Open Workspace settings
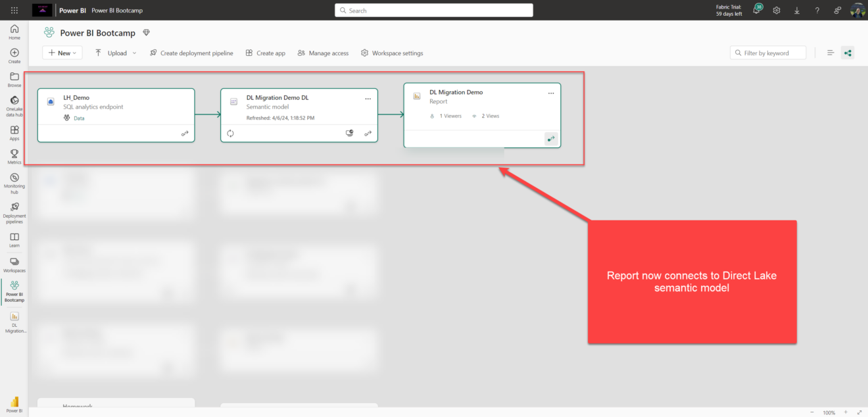The height and width of the screenshot is (417, 868). (x=392, y=53)
